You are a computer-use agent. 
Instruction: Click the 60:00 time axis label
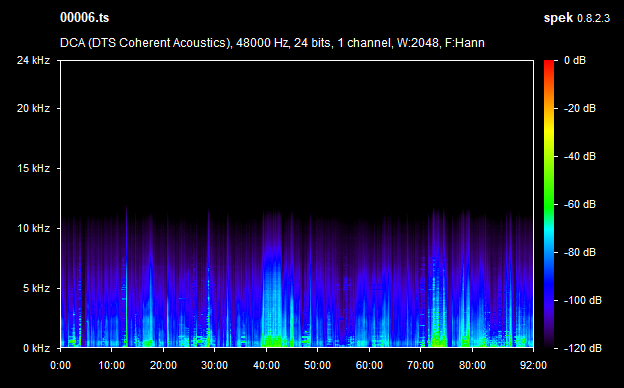tap(369, 365)
